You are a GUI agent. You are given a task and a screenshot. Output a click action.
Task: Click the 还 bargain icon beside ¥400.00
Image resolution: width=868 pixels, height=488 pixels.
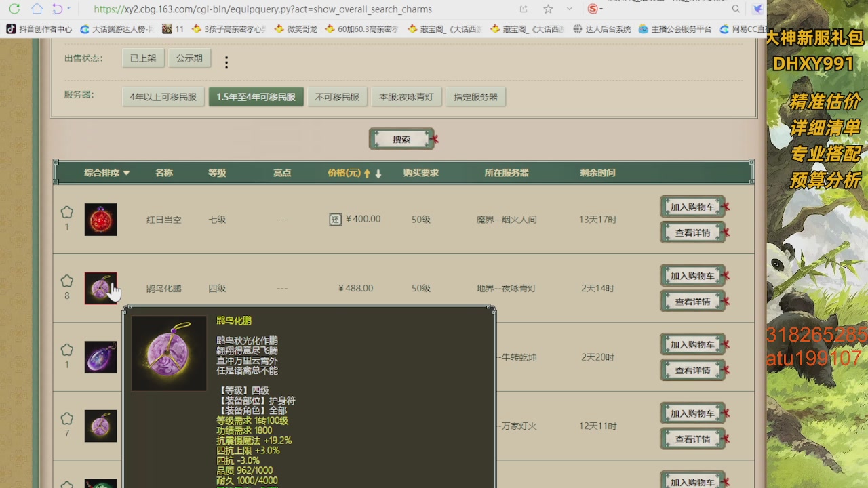pos(335,220)
